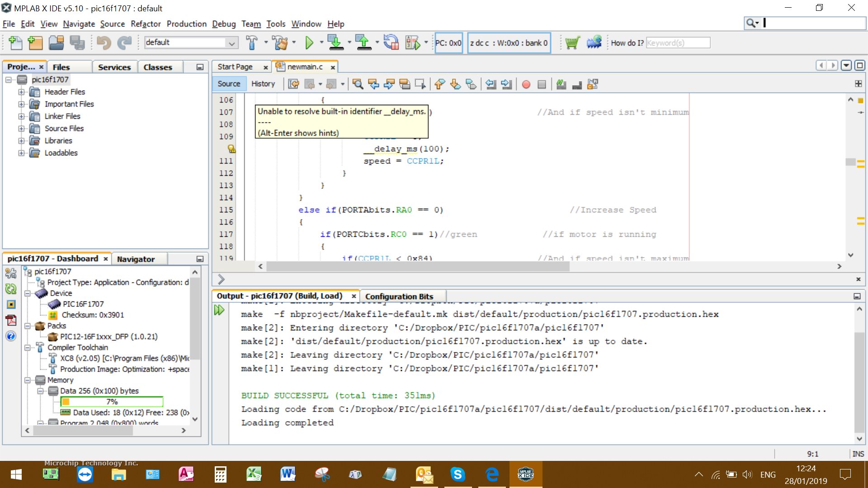868x488 pixels.
Task: Switch to the Navigator tab
Action: (x=136, y=259)
